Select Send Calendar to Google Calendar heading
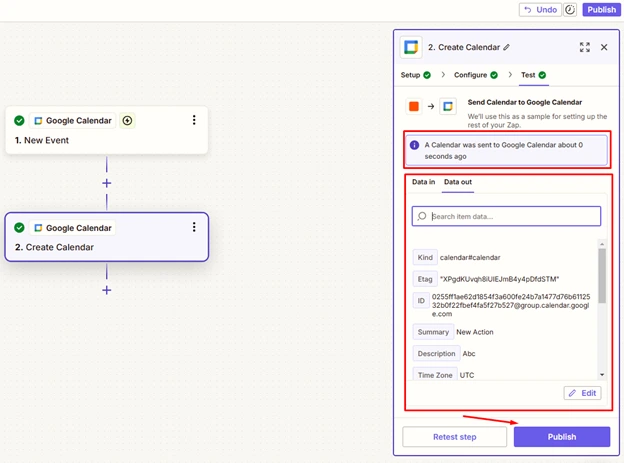This screenshot has width=624, height=463. click(x=525, y=102)
